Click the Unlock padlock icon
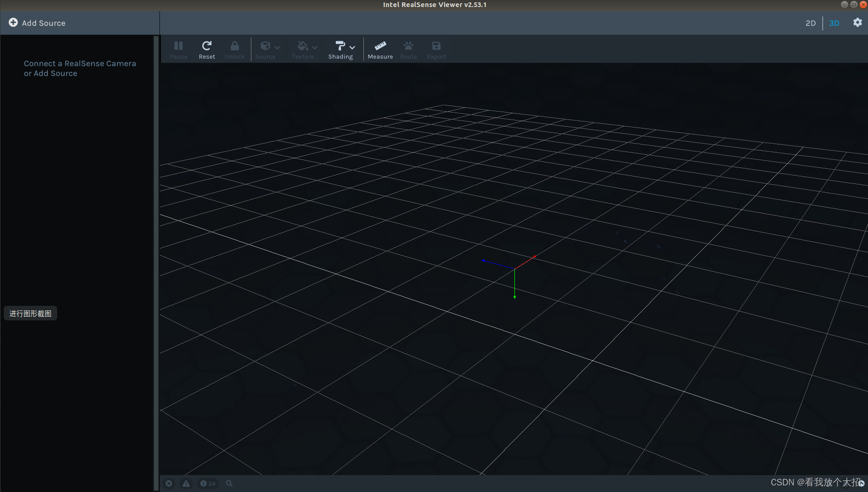Image resolution: width=868 pixels, height=492 pixels. (x=234, y=45)
